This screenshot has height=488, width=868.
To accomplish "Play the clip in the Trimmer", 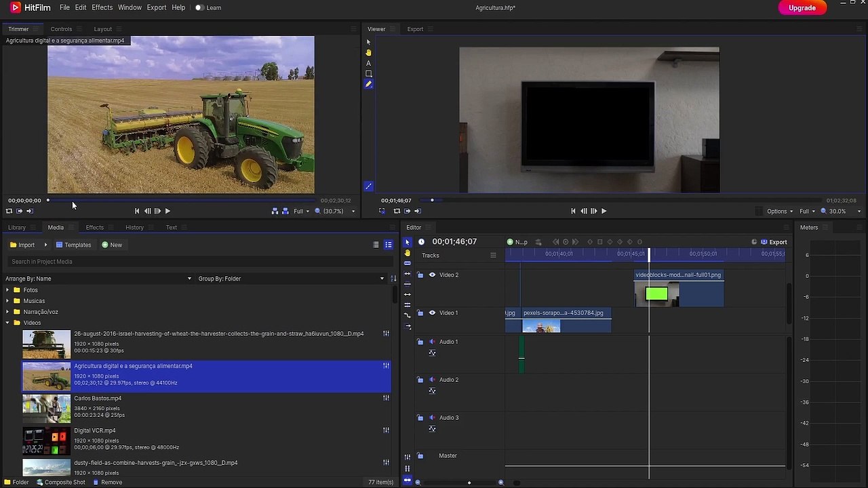I will tap(167, 211).
